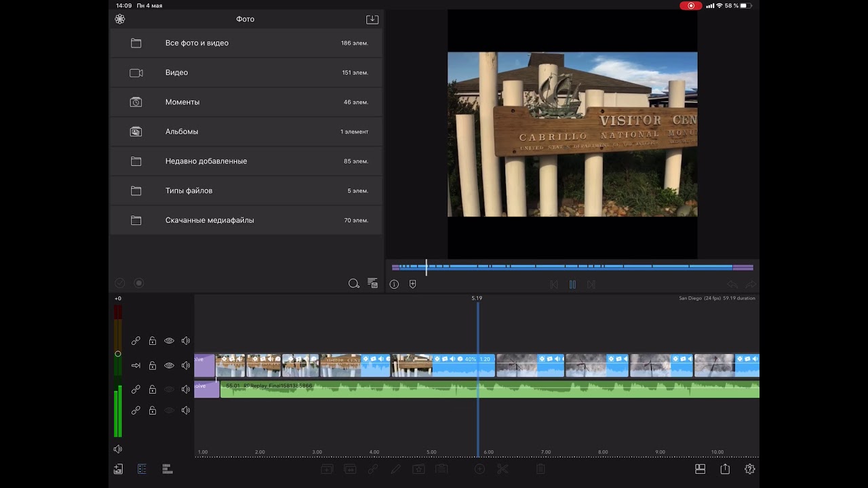The width and height of the screenshot is (868, 488).
Task: Select the purple dissolve transition on the video track
Action: tap(204, 365)
